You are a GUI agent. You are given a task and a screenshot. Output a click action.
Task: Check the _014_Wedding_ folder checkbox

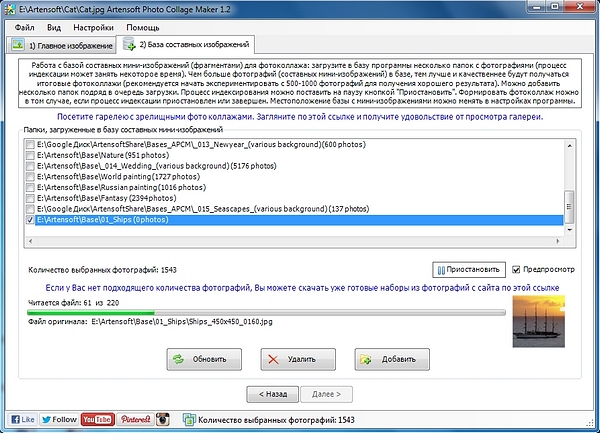click(30, 166)
